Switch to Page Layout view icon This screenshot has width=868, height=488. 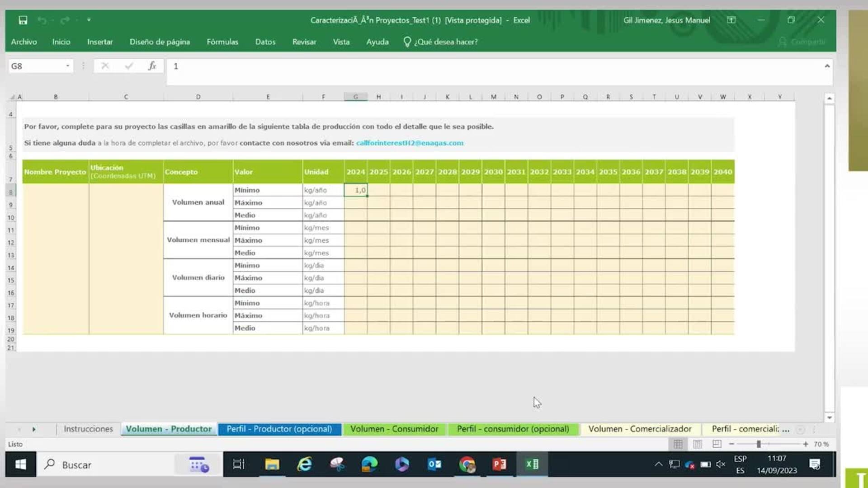[x=698, y=444]
